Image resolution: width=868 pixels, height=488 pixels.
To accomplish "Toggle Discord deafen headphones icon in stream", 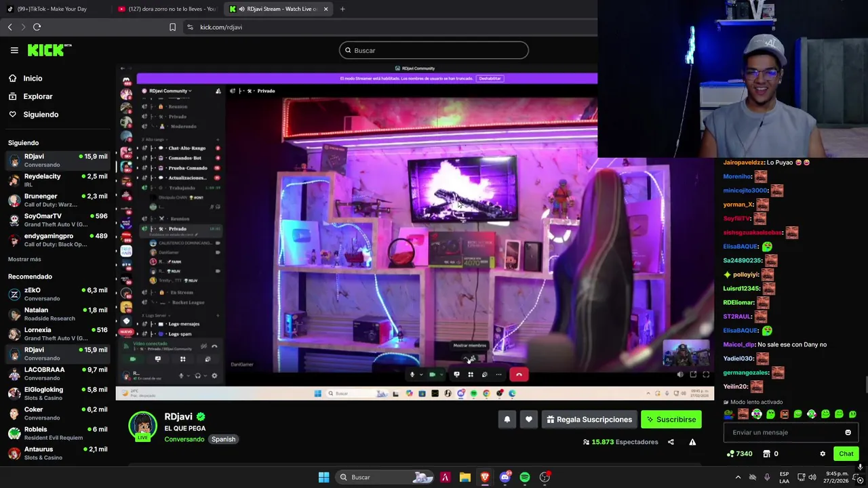I will click(197, 375).
